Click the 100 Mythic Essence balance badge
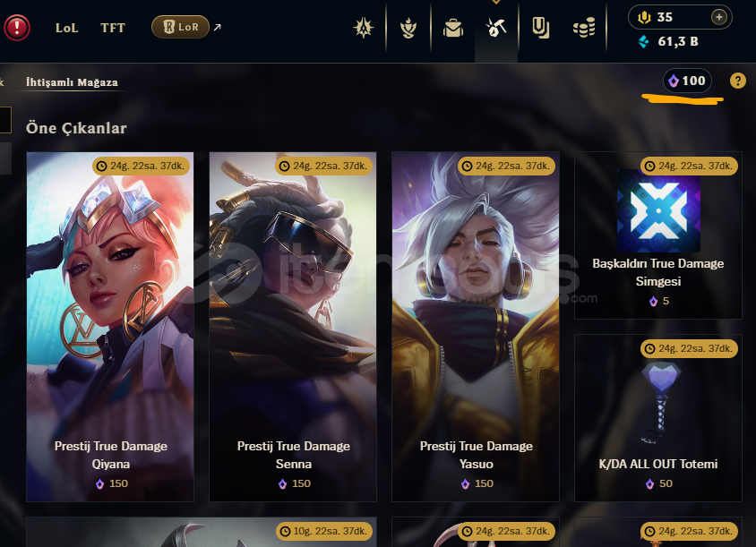The width and height of the screenshot is (756, 547). coord(688,81)
